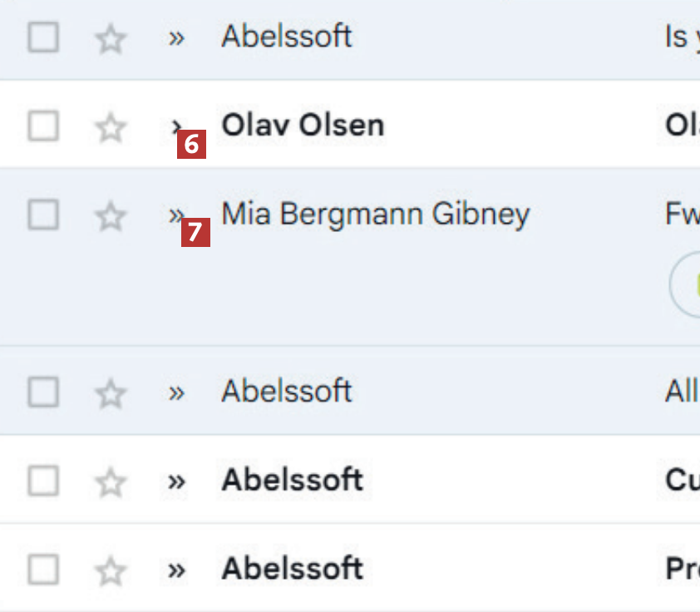Viewport: 700px width, 612px height.
Task: Toggle importance marker on Abelssoft "Pr" email
Action: 175,570
